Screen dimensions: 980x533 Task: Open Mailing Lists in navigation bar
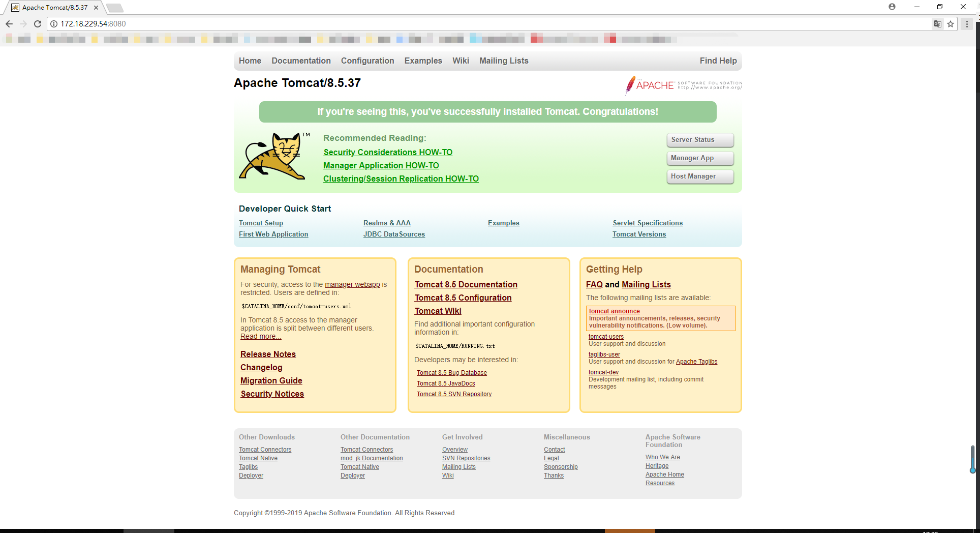point(504,61)
